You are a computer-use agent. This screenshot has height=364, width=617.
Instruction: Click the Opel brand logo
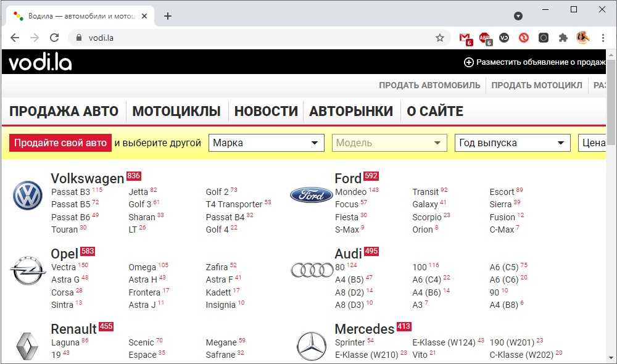[28, 271]
